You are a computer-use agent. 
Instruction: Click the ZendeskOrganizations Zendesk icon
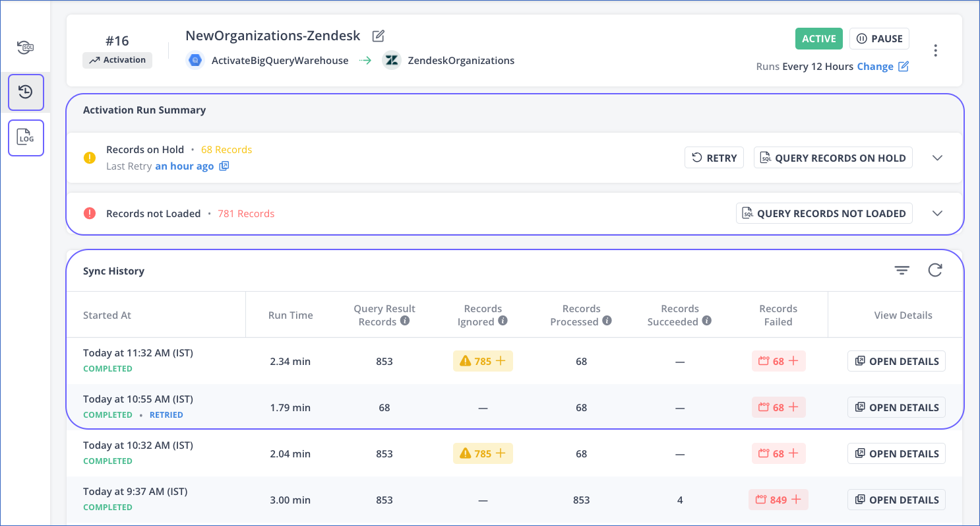coord(392,60)
